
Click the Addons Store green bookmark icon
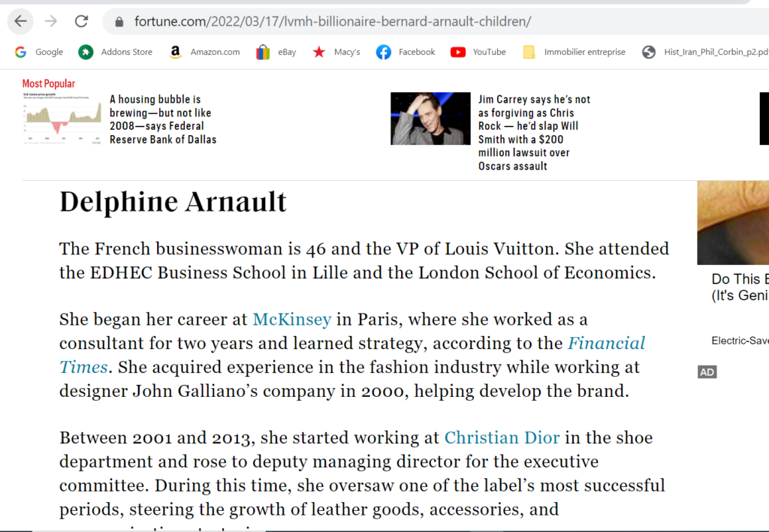tap(86, 52)
